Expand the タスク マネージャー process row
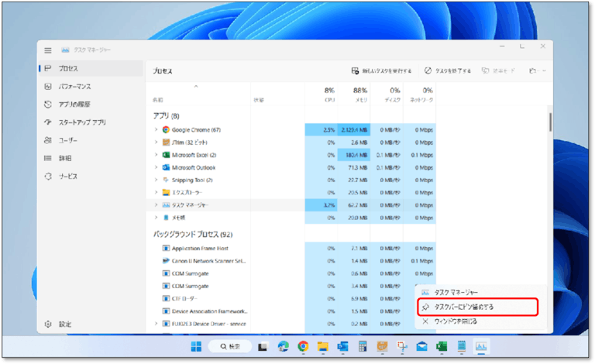The width and height of the screenshot is (595, 364). (156, 204)
